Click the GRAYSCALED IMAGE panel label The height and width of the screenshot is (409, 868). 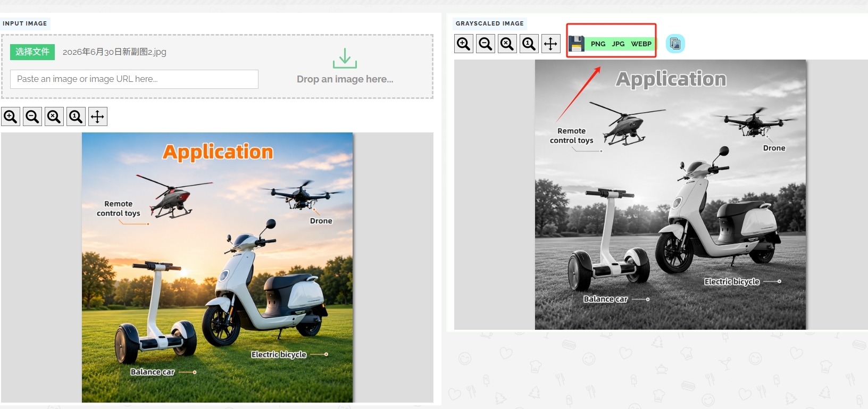(x=490, y=23)
